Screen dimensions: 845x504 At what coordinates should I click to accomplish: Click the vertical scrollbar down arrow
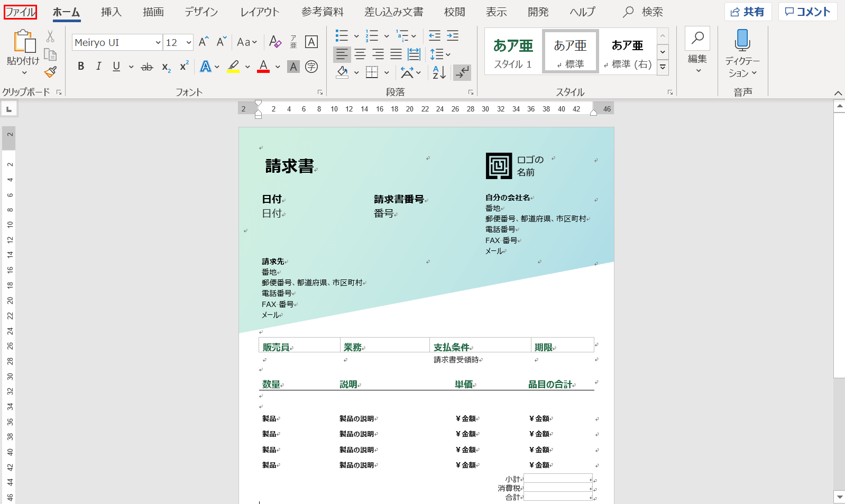coord(839,497)
